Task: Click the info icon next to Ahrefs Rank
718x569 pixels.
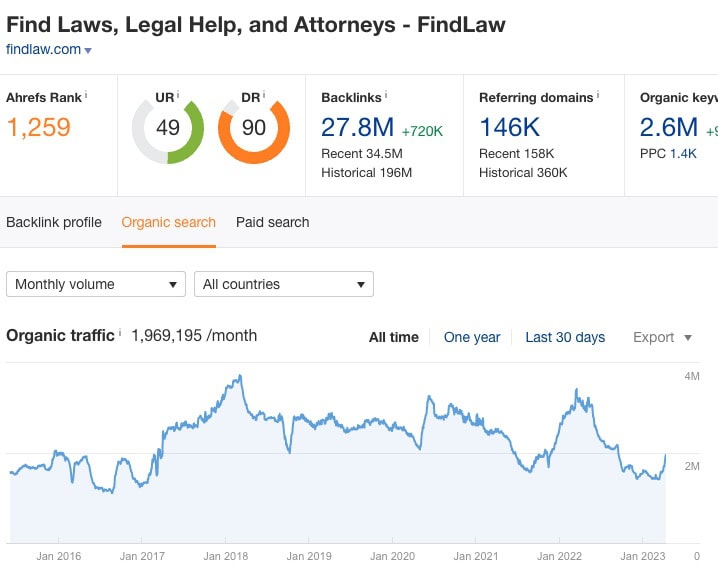Action: tap(86, 94)
